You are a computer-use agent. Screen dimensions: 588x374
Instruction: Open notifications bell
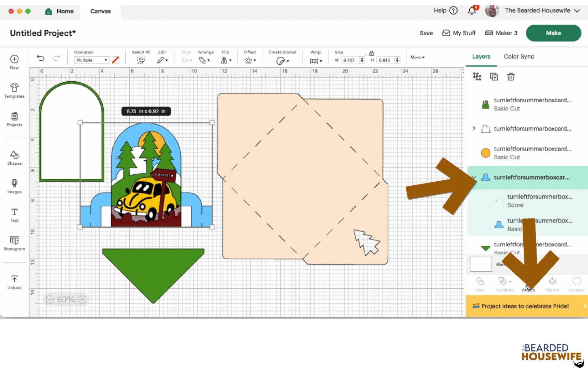tap(472, 10)
